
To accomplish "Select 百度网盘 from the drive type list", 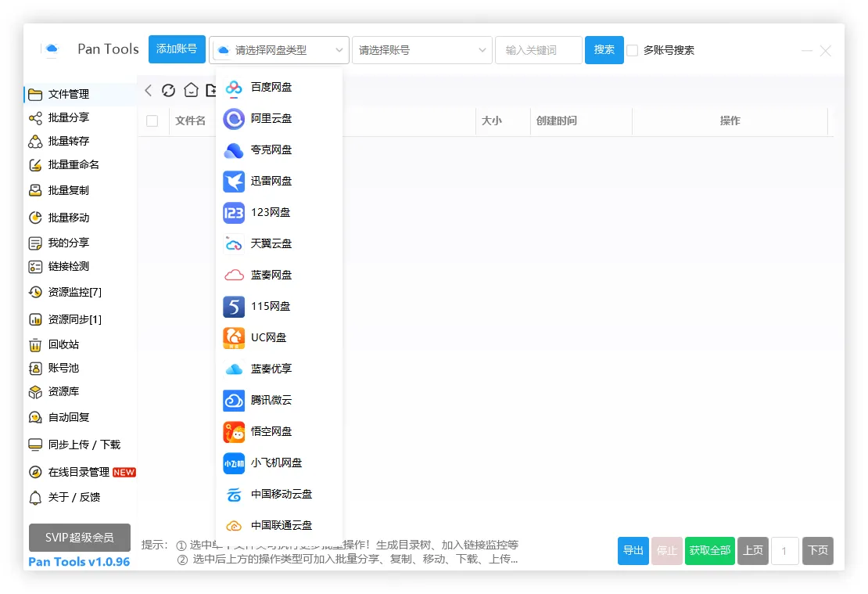I will tap(260, 87).
